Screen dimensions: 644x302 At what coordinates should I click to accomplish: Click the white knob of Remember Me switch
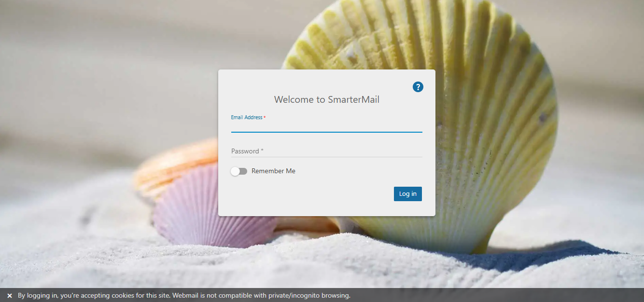(x=235, y=171)
